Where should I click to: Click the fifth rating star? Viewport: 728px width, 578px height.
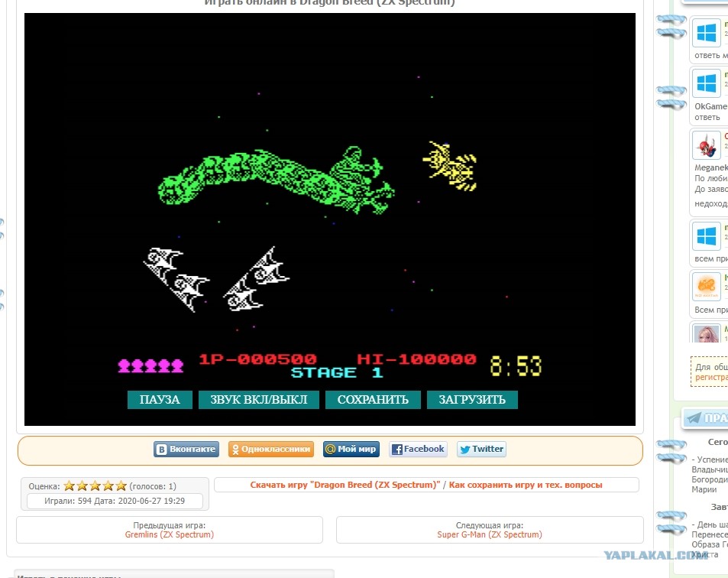[121, 486]
